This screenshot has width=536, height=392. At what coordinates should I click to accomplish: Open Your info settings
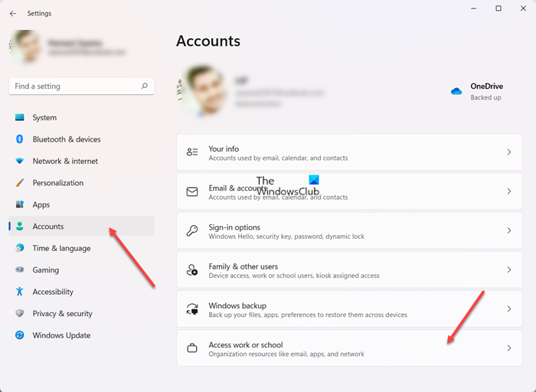(349, 152)
